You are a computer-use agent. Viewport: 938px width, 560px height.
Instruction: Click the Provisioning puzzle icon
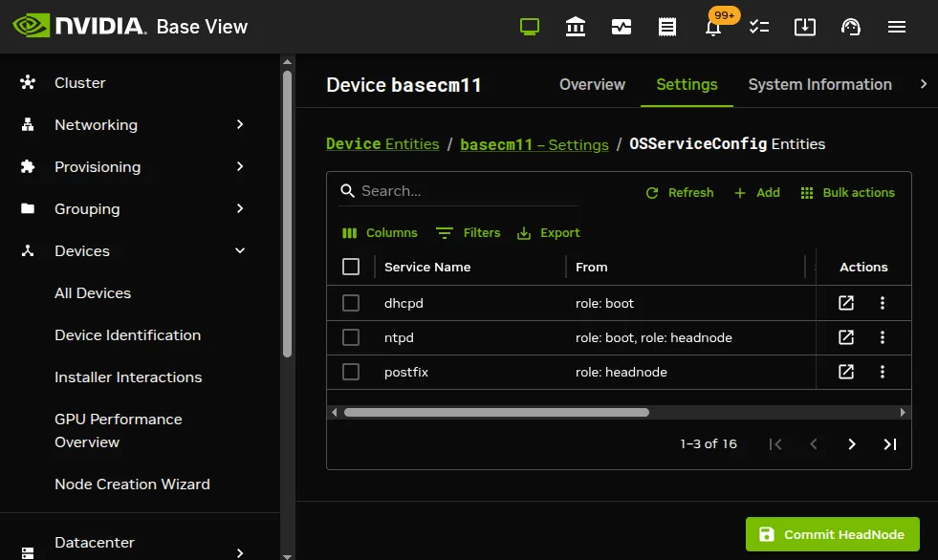(x=28, y=166)
